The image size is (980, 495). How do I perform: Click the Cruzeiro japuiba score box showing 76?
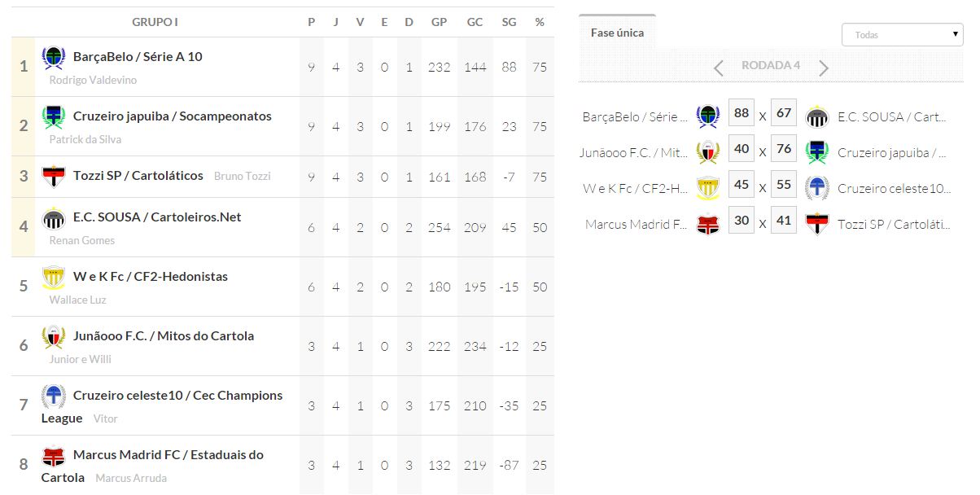click(784, 149)
